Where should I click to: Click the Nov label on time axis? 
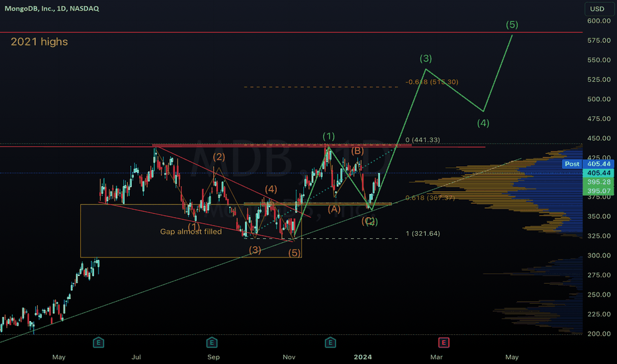(x=289, y=357)
